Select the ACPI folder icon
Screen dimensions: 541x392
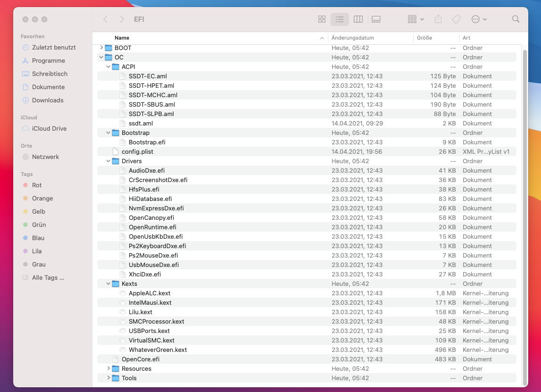(116, 67)
